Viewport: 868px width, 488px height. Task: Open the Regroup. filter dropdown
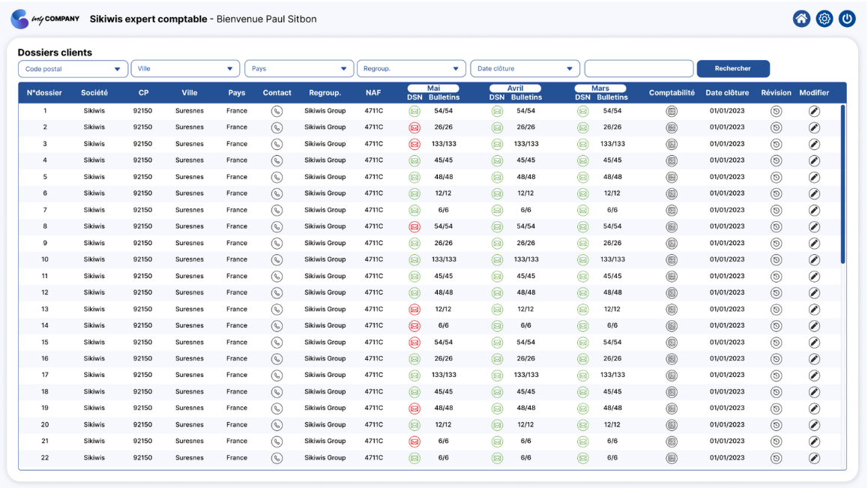[411, 69]
